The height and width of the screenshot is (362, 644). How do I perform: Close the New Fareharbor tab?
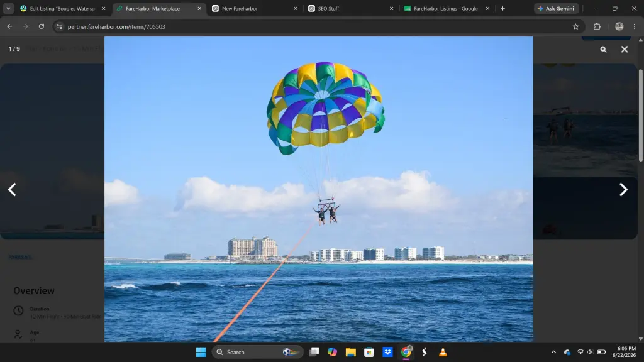pos(296,8)
